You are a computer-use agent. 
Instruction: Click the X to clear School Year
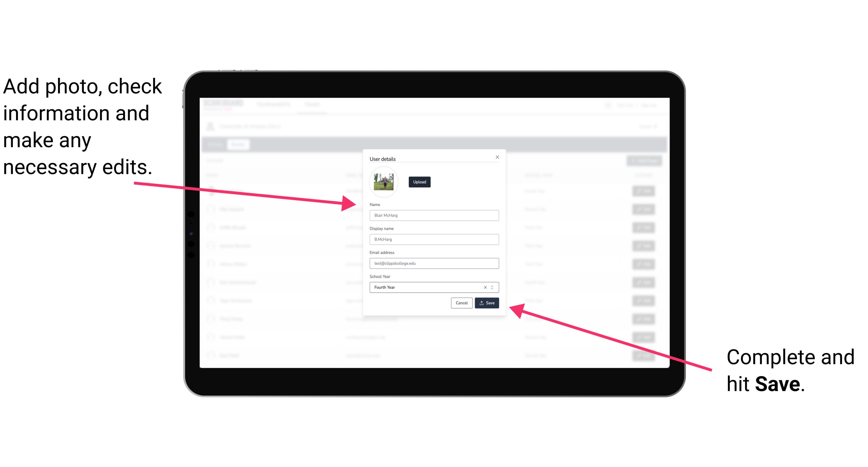click(485, 286)
